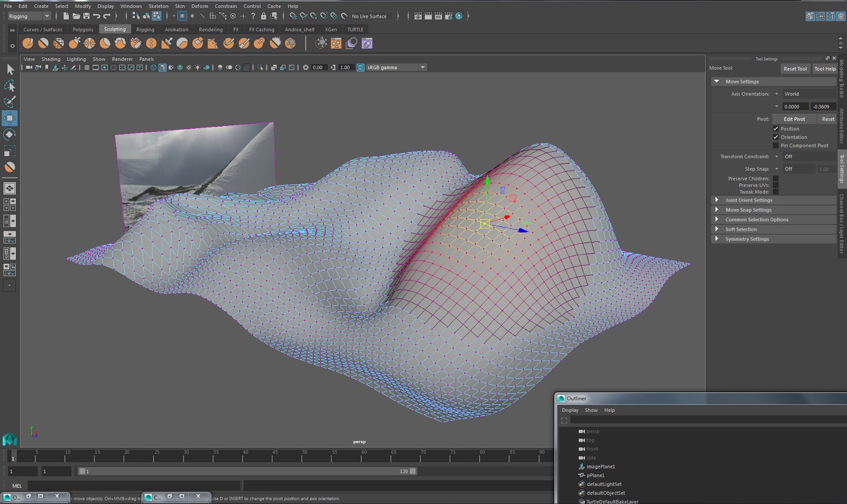
Task: Choose the Lasso selection tool
Action: (9, 85)
